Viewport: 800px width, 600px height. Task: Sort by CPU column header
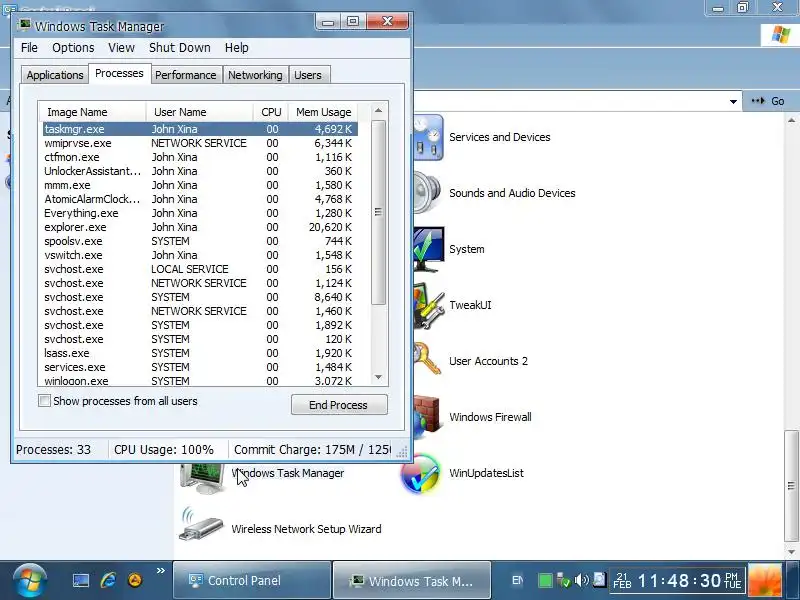tap(271, 112)
